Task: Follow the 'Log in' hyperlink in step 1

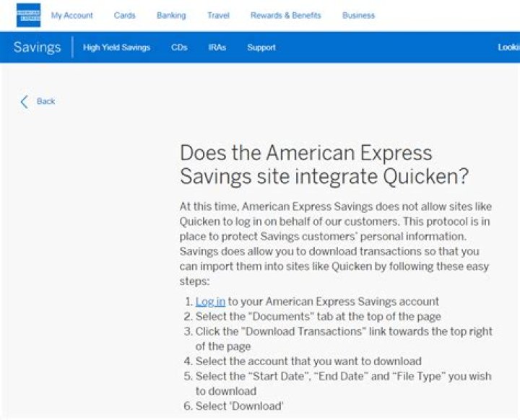Action: [x=210, y=302]
